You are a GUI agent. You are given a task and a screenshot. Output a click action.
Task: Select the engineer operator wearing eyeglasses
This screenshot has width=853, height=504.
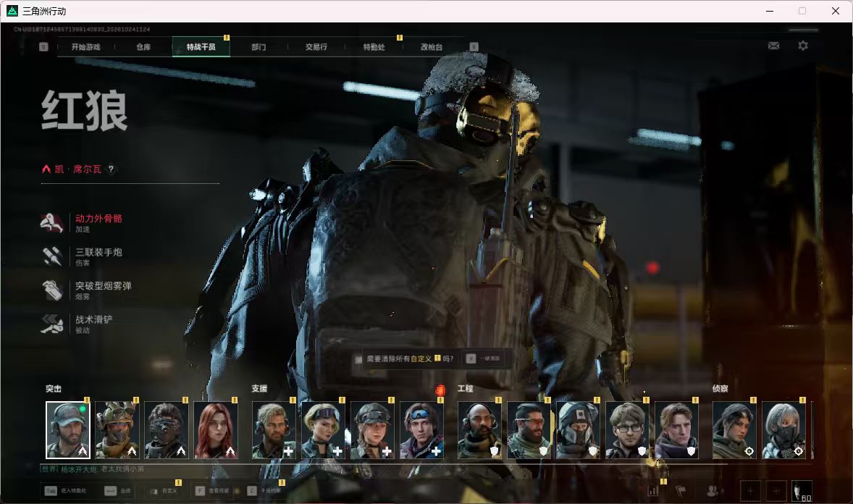pos(627,430)
